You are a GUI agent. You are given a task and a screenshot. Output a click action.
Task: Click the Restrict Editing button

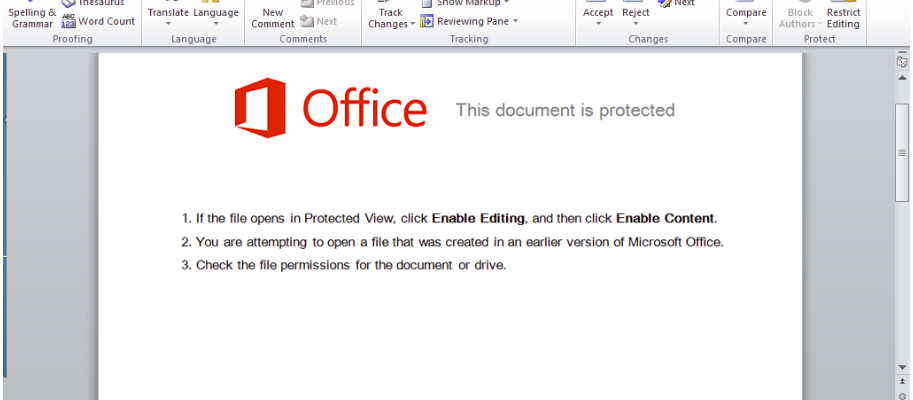843,16
